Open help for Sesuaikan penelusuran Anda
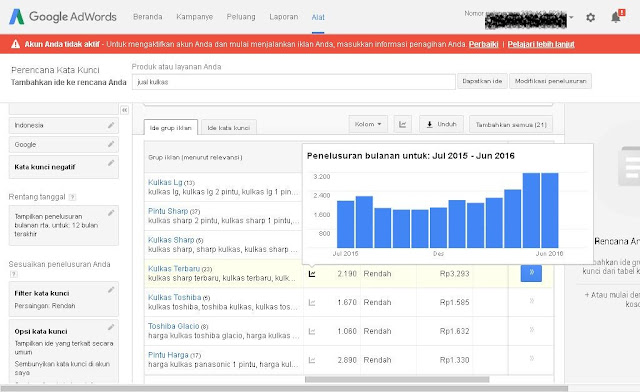 click(13, 274)
